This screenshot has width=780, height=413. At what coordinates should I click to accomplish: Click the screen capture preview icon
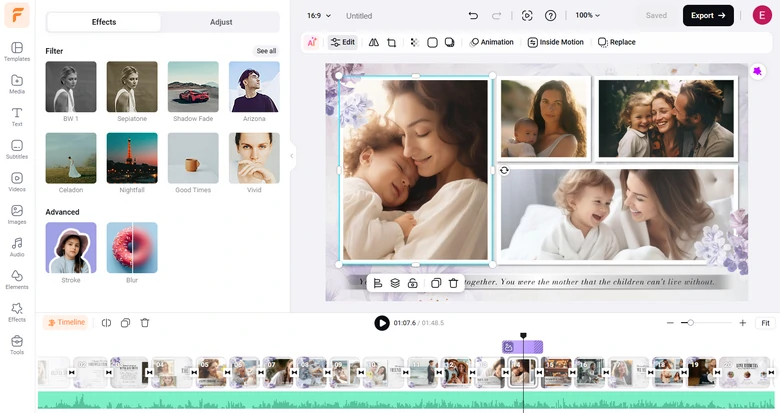[x=527, y=16]
